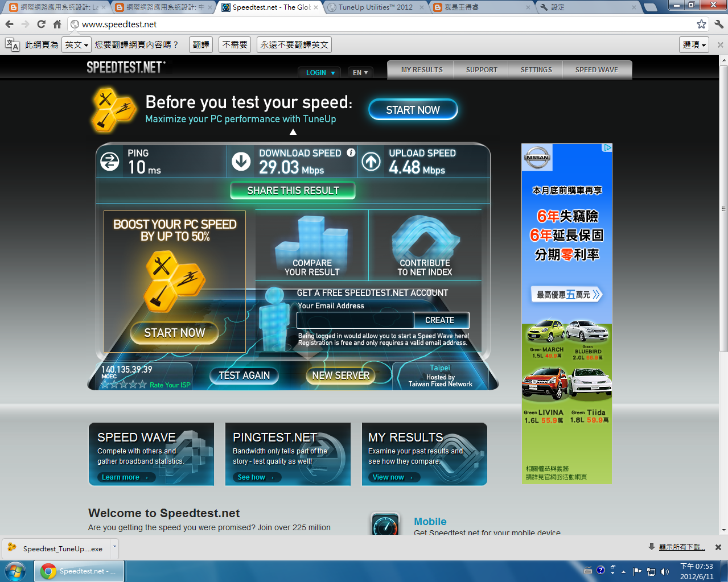Reload the page with the refresh icon
This screenshot has height=582, width=728.
click(41, 24)
